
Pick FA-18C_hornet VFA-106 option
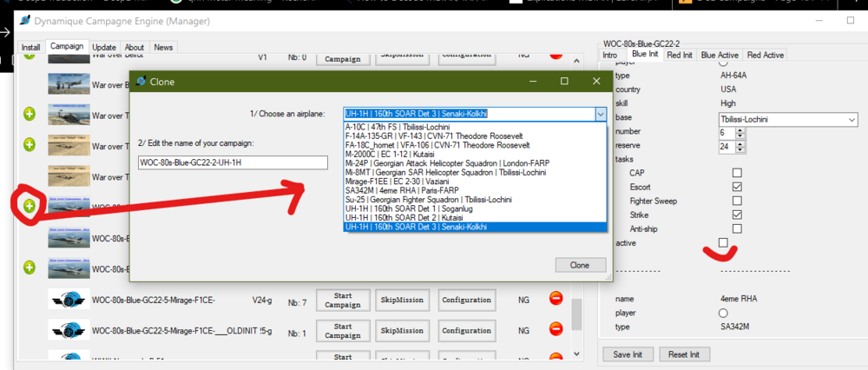476,145
